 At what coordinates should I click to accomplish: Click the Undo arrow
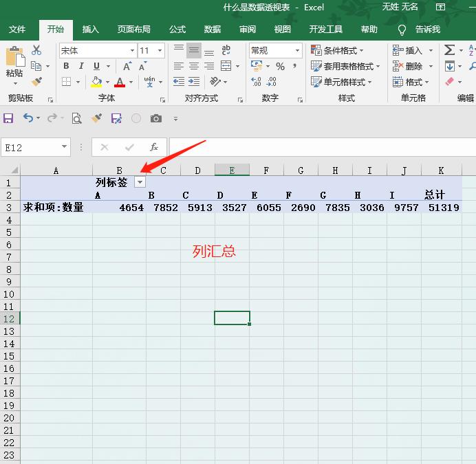pyautogui.click(x=28, y=118)
